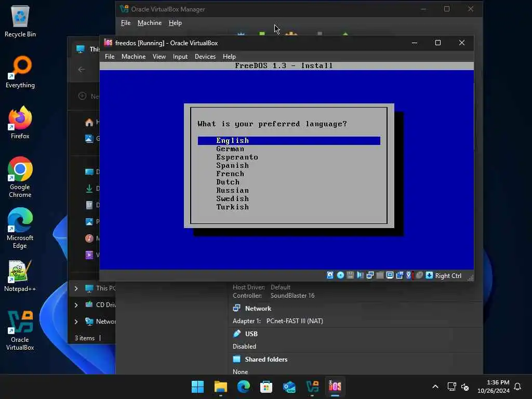Open File Explorer from the taskbar
This screenshot has height=399, width=532.
[220, 387]
